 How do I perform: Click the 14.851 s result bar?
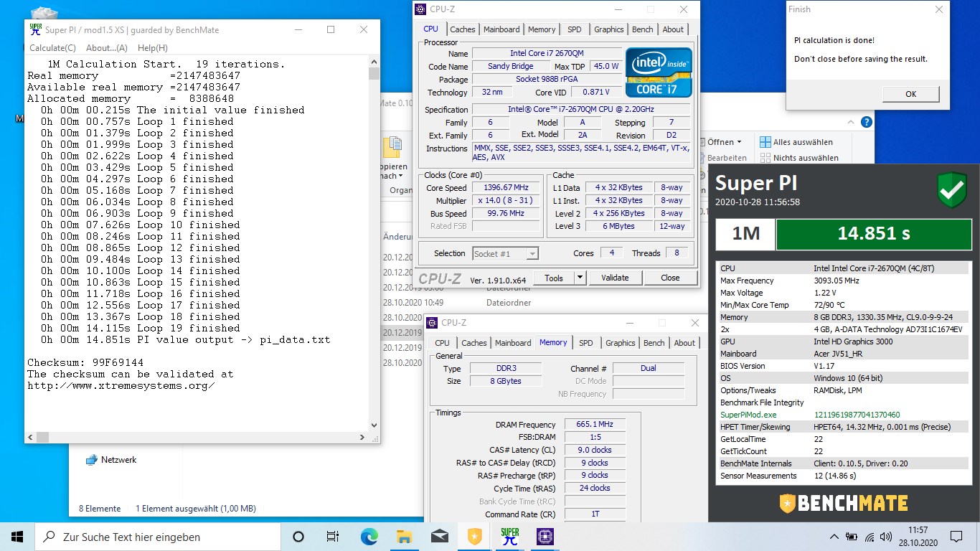(874, 234)
